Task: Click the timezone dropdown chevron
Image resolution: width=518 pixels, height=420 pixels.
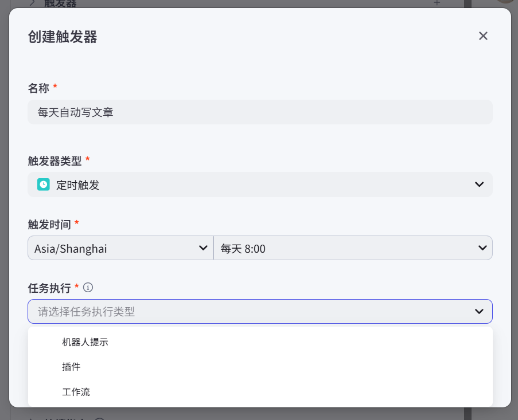Action: pyautogui.click(x=203, y=248)
